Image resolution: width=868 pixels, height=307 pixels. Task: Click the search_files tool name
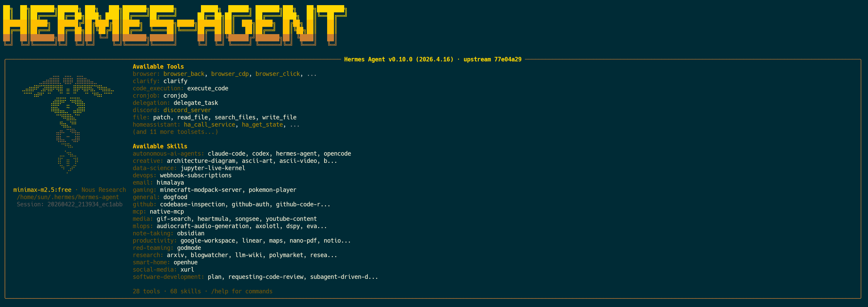(235, 117)
